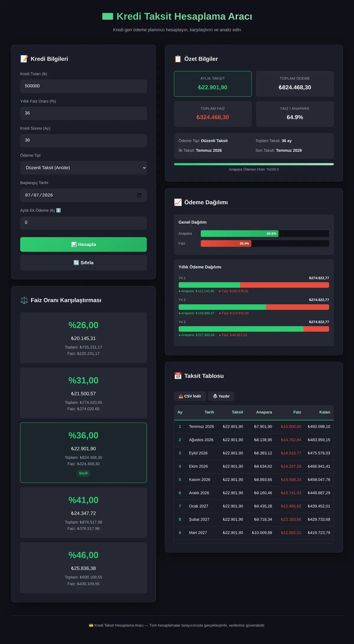Download the table with CSV İndir

tap(190, 396)
